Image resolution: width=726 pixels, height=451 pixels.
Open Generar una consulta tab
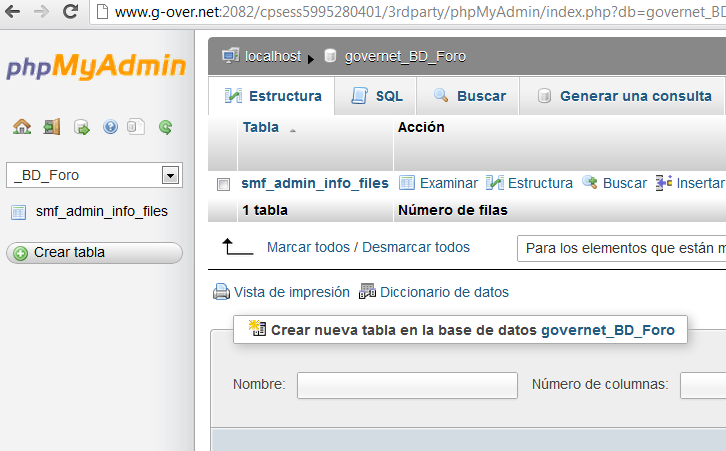point(623,96)
